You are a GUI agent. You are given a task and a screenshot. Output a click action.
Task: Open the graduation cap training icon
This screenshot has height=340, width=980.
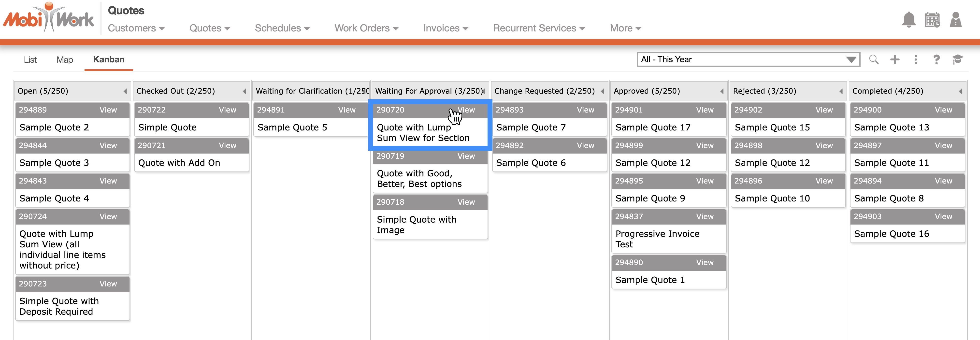click(957, 59)
